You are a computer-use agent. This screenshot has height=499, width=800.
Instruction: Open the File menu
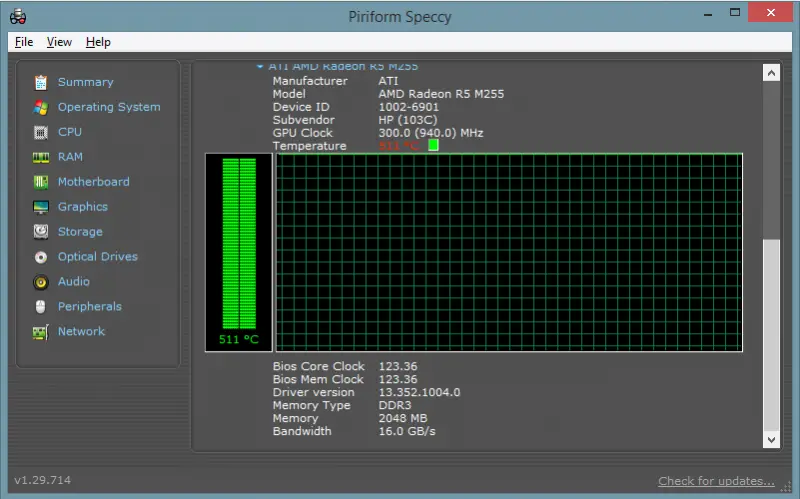coord(24,42)
